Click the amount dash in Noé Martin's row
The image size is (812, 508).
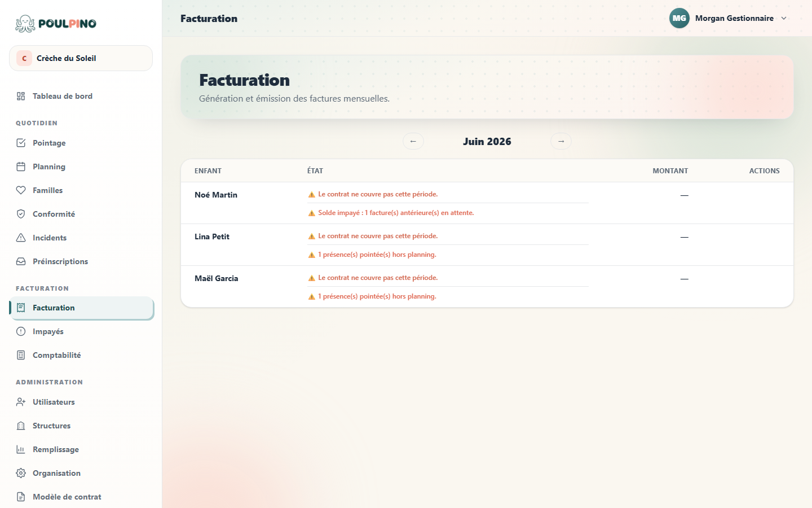pos(684,195)
